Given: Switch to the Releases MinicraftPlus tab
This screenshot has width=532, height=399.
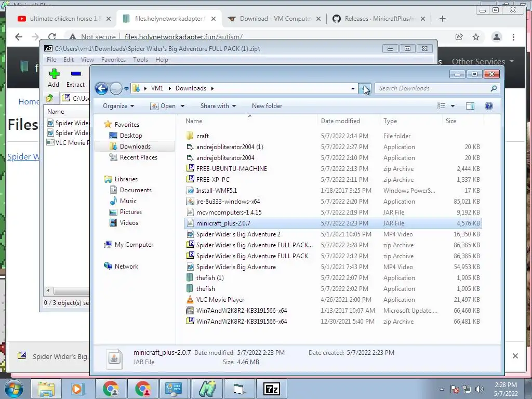Looking at the screenshot, I should (379, 19).
